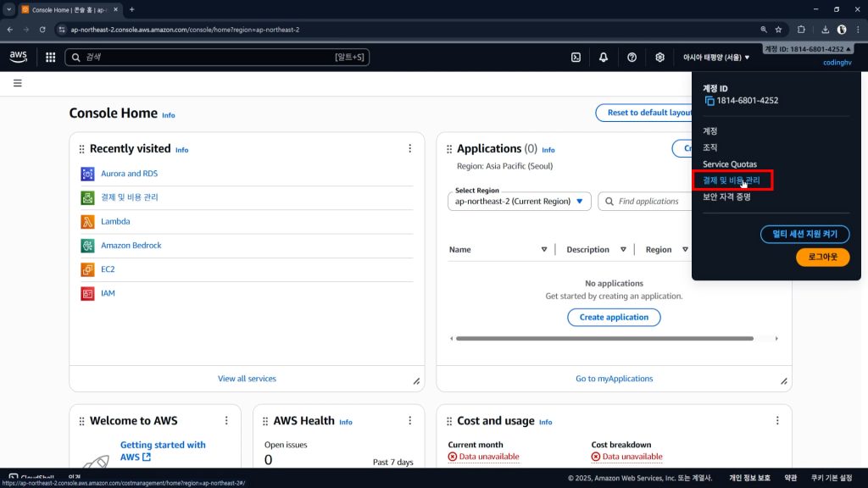This screenshot has width=868, height=488.
Task: Click the Aurora and RDS service icon
Action: 87,174
